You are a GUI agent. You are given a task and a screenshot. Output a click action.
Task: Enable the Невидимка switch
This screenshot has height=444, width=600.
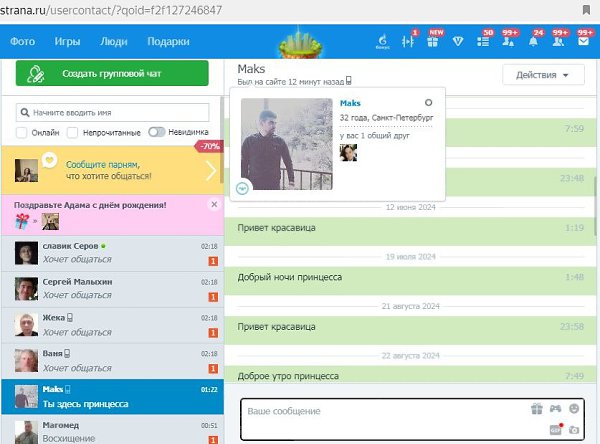click(157, 132)
